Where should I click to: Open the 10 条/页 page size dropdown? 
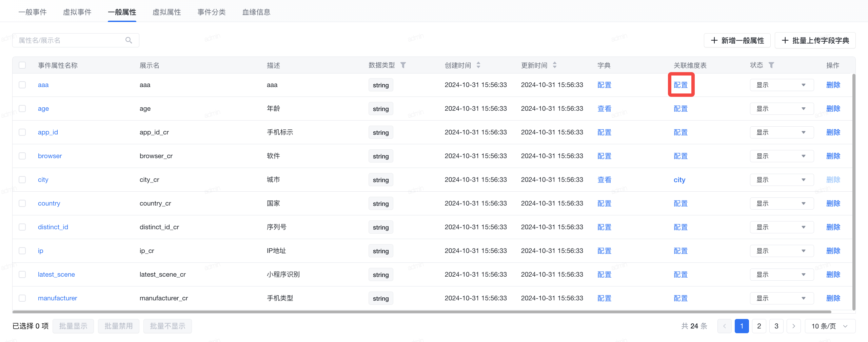coord(830,326)
